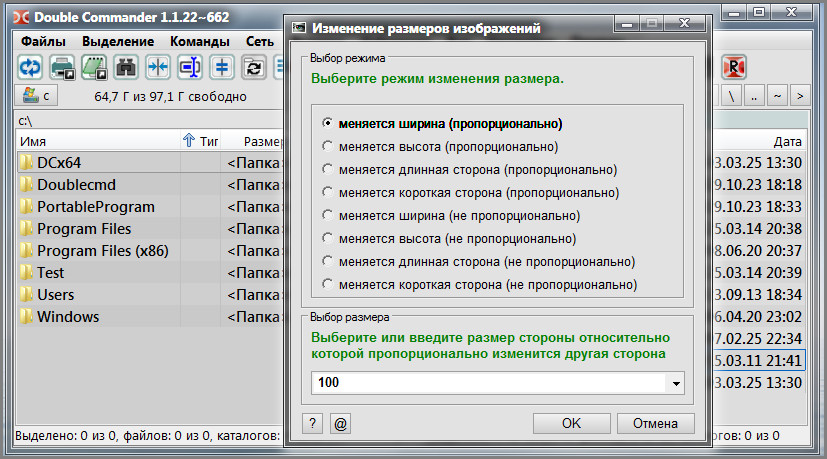The height and width of the screenshot is (459, 827).
Task: Open search with the binoculars icon
Action: pos(126,67)
